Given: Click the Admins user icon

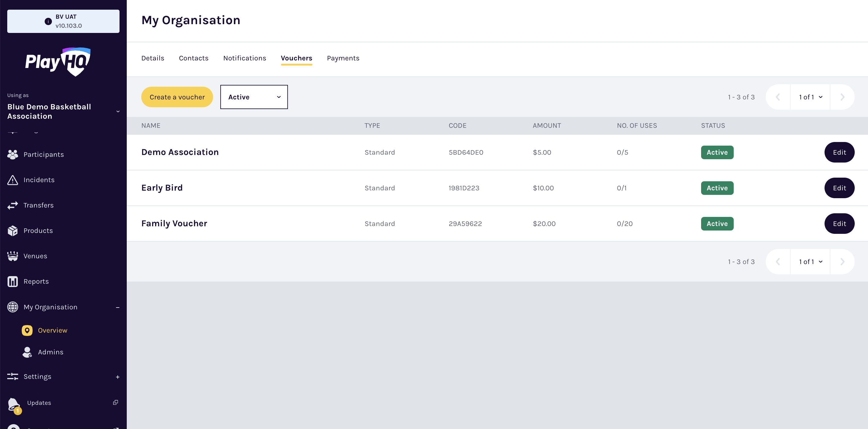Looking at the screenshot, I should pyautogui.click(x=27, y=352).
